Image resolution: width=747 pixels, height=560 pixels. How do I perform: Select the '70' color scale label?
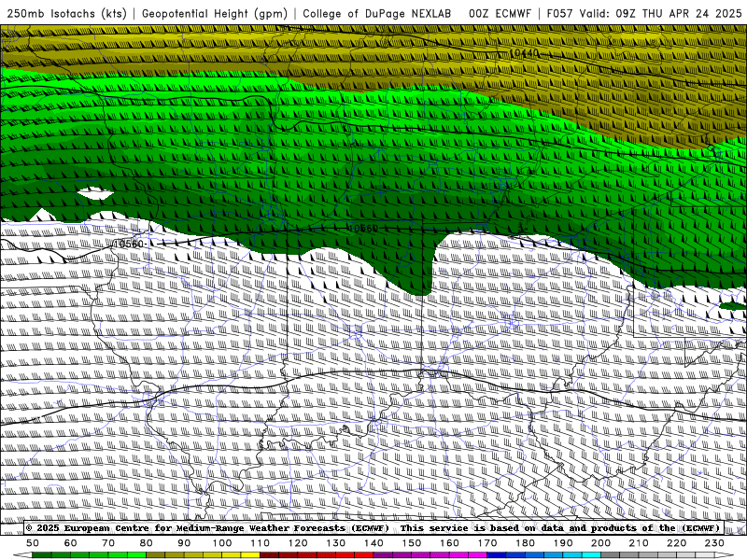coord(108,543)
